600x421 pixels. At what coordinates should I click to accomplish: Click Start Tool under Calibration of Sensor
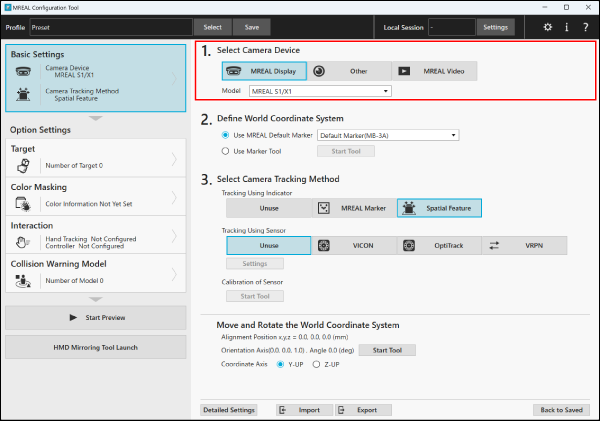point(255,296)
